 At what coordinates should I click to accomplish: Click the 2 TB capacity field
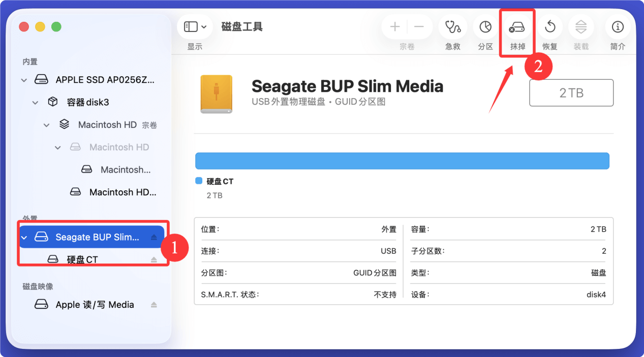(571, 92)
